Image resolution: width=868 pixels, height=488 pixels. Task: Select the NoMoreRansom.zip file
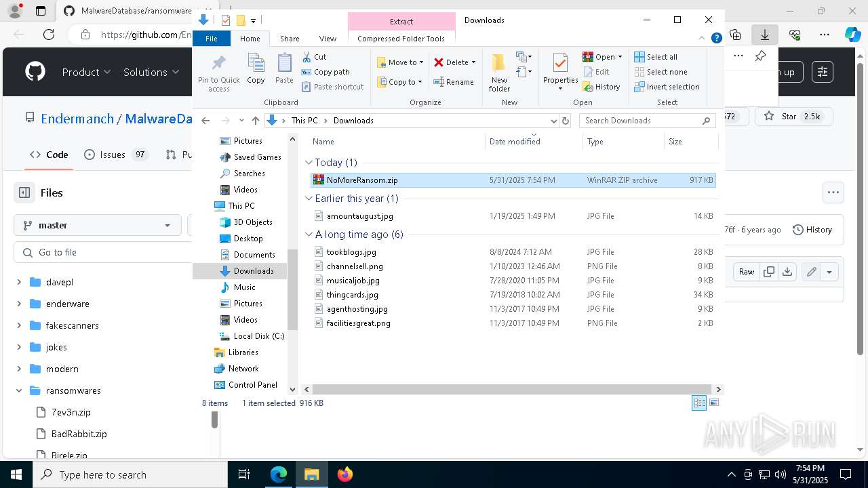(x=513, y=180)
